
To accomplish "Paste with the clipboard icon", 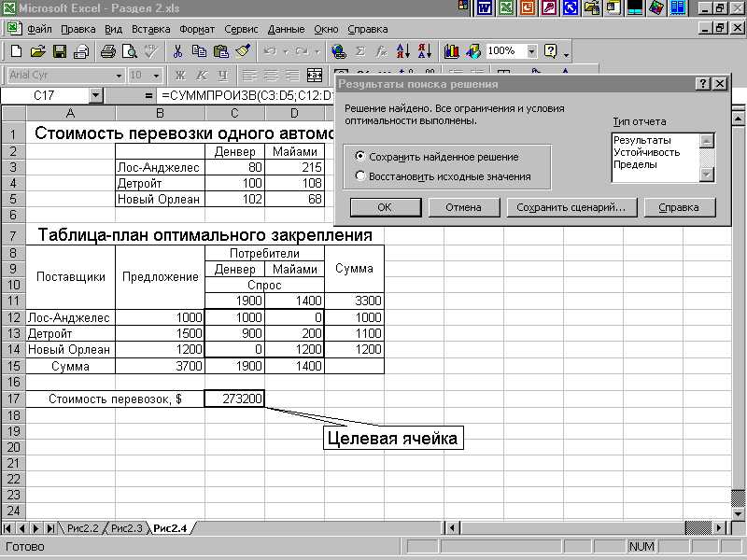I will pos(221,51).
